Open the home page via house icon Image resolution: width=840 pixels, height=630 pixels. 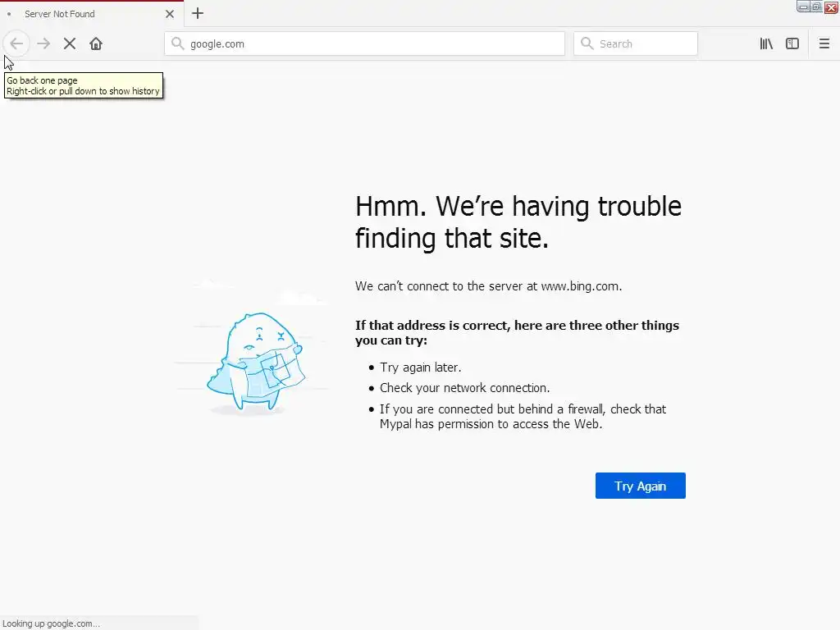[96, 44]
